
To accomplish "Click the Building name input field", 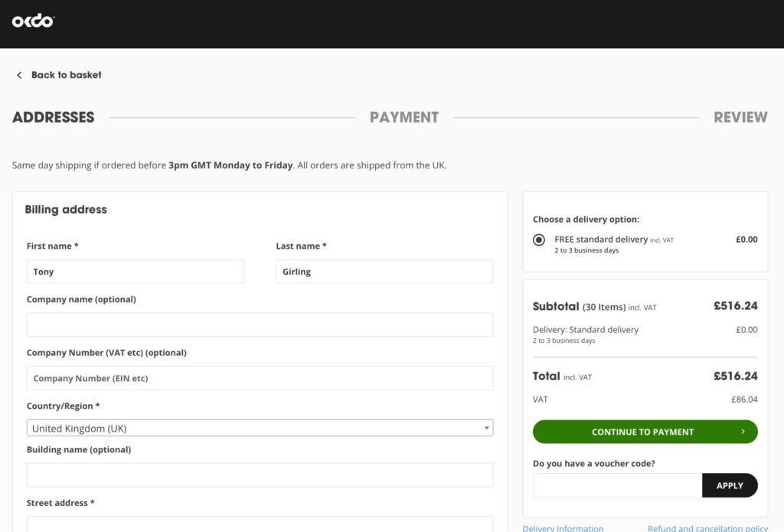I will (260, 475).
